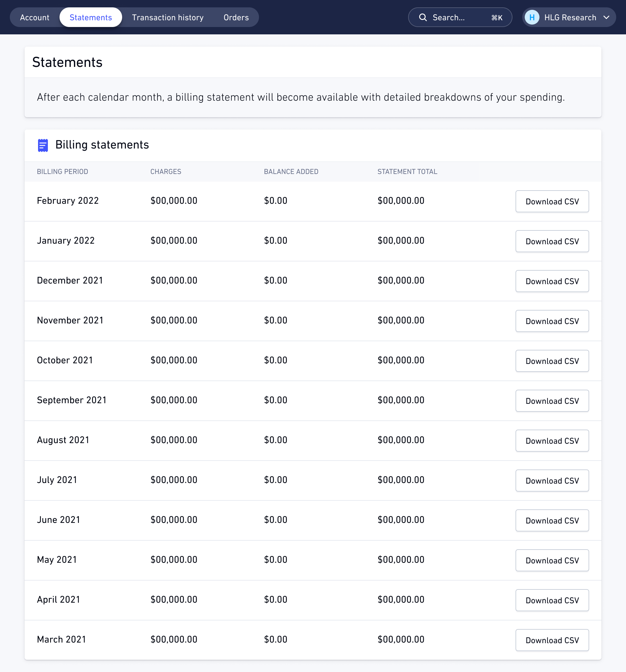Click the HLG Research avatar icon
Image resolution: width=626 pixels, height=672 pixels.
[x=532, y=17]
